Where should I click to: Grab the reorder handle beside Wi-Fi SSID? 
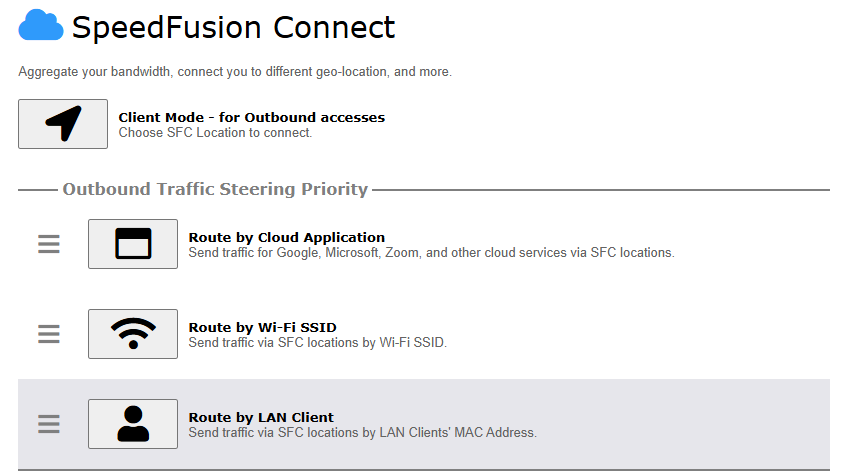(48, 334)
